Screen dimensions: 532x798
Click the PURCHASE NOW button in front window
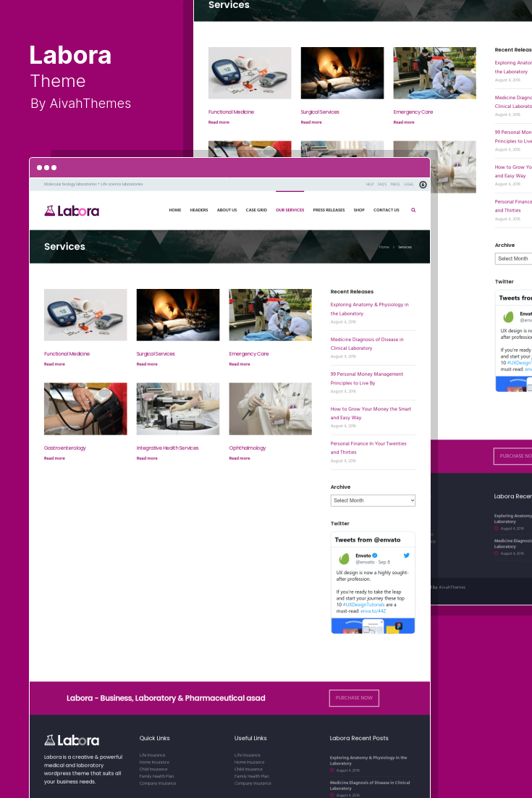tap(354, 698)
